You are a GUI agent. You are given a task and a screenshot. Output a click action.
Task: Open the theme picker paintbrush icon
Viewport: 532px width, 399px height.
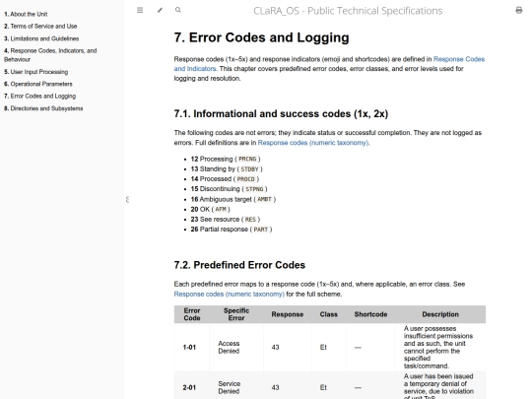[160, 10]
